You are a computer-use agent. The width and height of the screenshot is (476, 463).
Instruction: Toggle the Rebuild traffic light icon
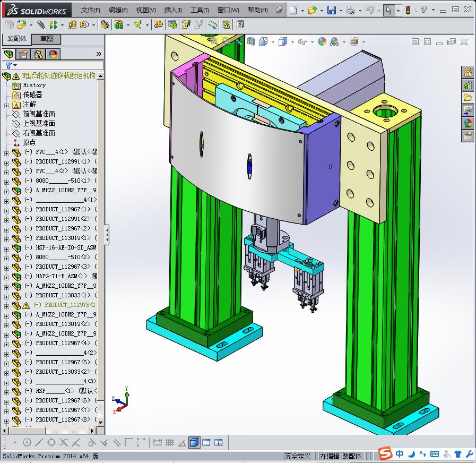408,10
